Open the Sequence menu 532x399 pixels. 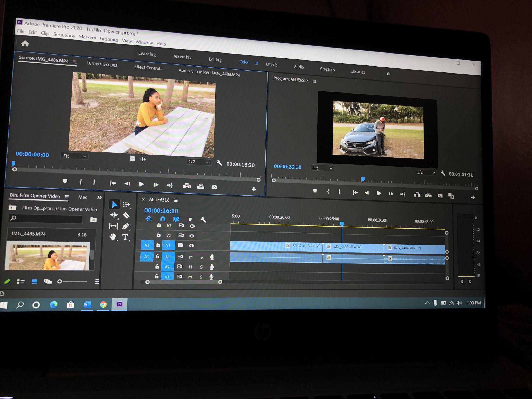pyautogui.click(x=64, y=35)
